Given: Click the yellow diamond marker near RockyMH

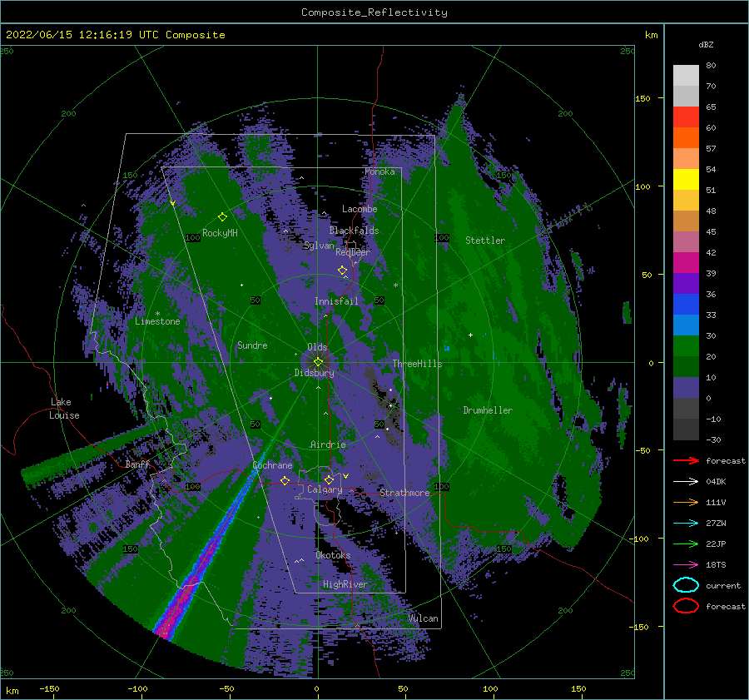Looking at the screenshot, I should point(222,217).
